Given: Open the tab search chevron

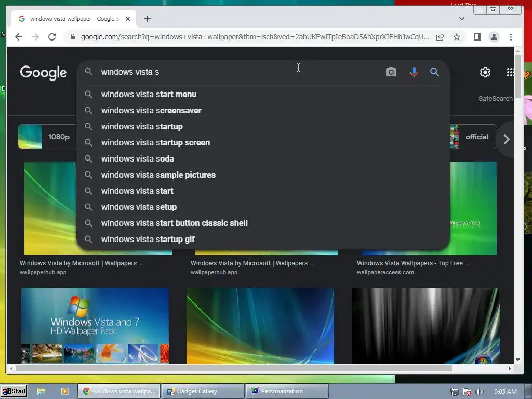Looking at the screenshot, I should pyautogui.click(x=462, y=19).
